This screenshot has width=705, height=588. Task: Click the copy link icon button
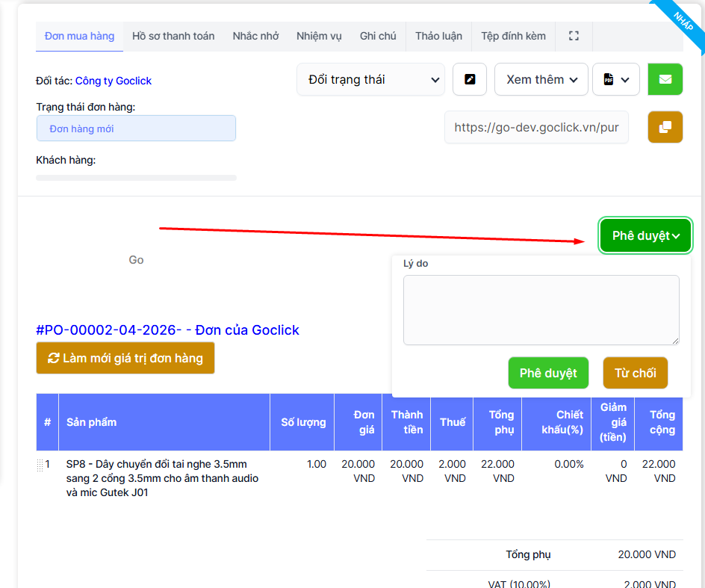(x=665, y=127)
